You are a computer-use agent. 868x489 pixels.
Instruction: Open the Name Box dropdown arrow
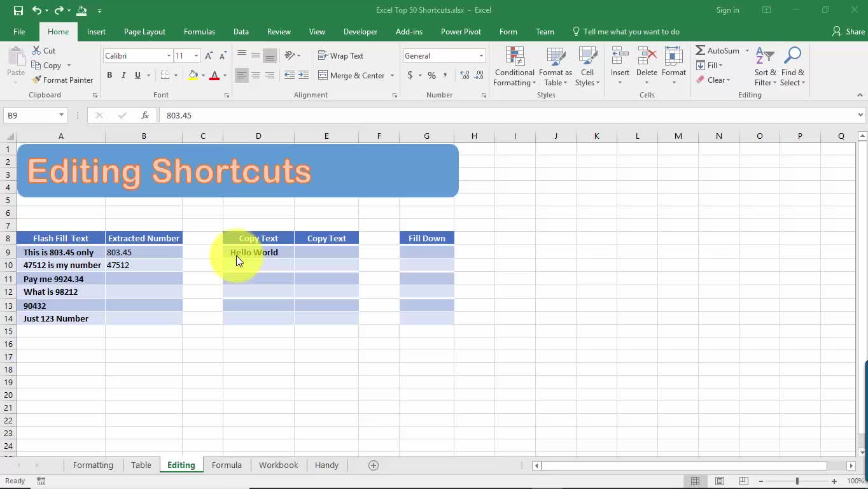click(x=61, y=115)
